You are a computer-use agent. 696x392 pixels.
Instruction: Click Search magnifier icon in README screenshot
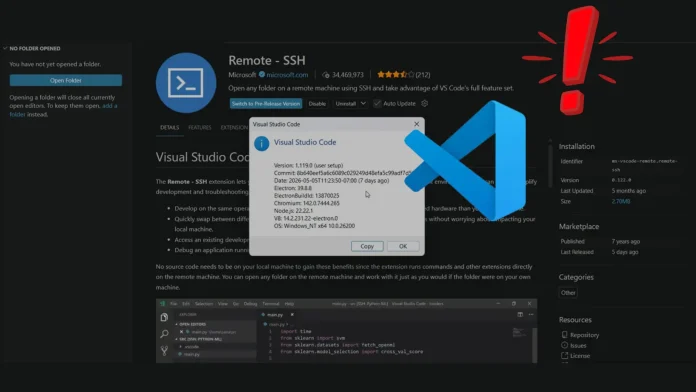pyautogui.click(x=164, y=333)
